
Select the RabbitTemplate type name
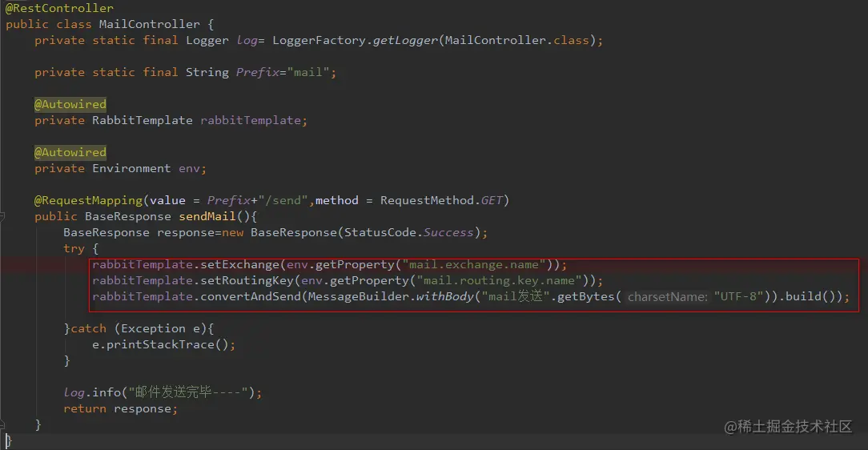tap(143, 120)
